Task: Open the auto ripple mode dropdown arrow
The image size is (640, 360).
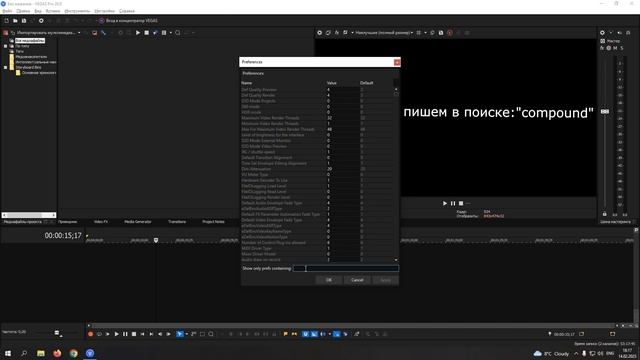Action: pyautogui.click(x=329, y=334)
